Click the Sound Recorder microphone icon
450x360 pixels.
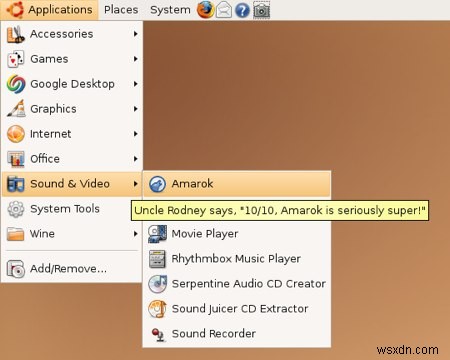(158, 335)
